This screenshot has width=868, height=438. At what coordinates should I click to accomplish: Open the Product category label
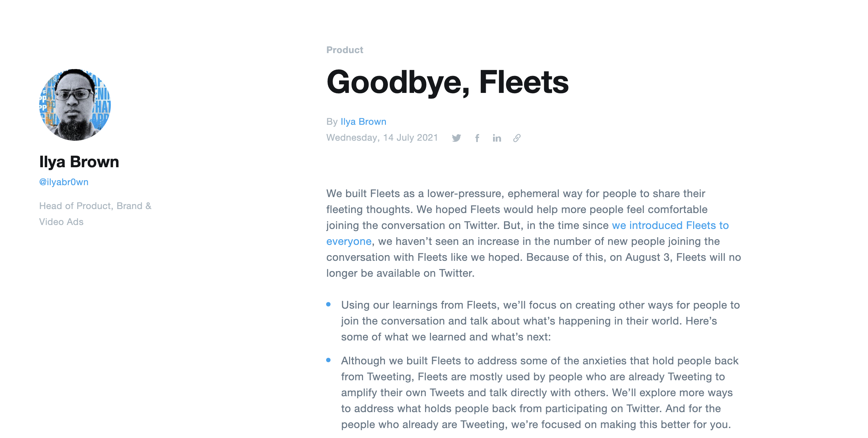tap(344, 50)
